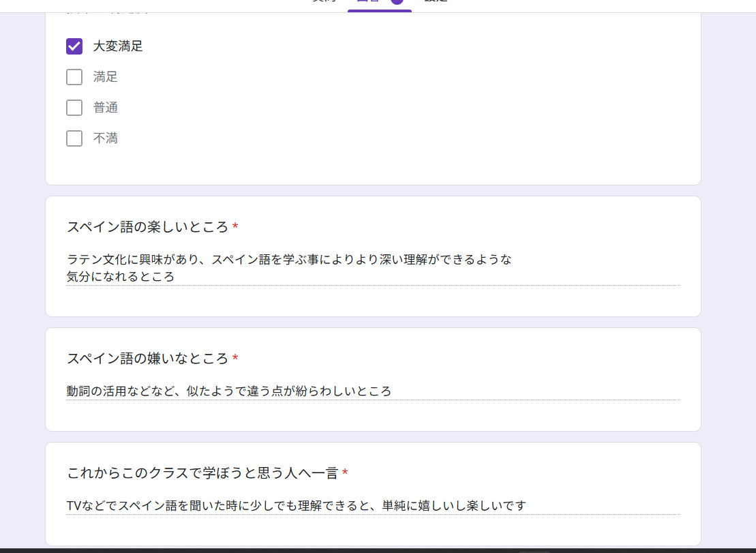The image size is (756, 553).
Task: Enable the 不満 checkbox
Action: tap(74, 138)
